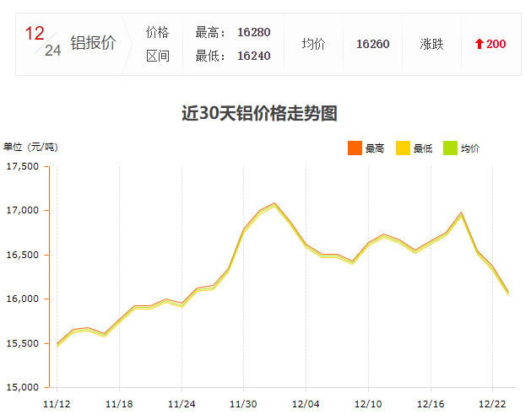Click the 17,500 y-axis label
Screen dimensions: 531x420
(x=23, y=166)
